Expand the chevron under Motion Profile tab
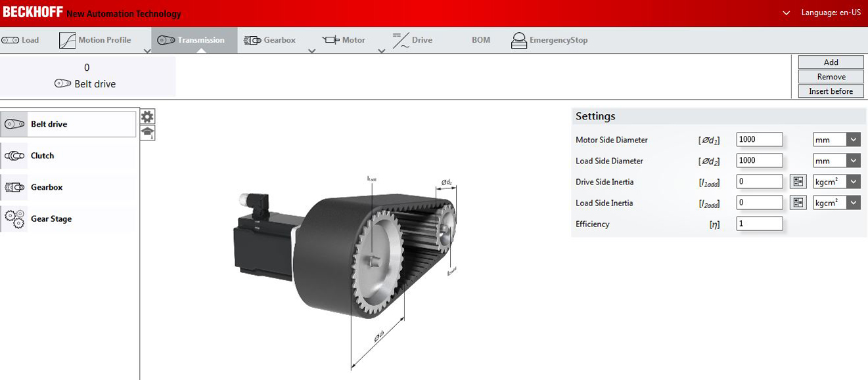This screenshot has width=868, height=380. click(x=147, y=51)
